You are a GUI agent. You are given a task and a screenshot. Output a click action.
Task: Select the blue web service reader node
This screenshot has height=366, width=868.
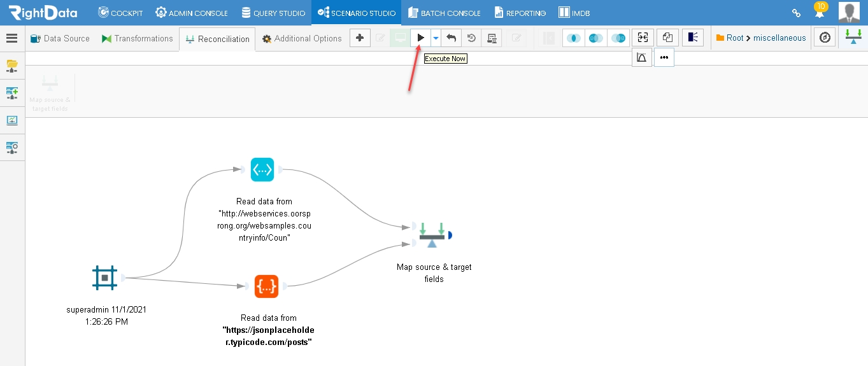pos(262,170)
